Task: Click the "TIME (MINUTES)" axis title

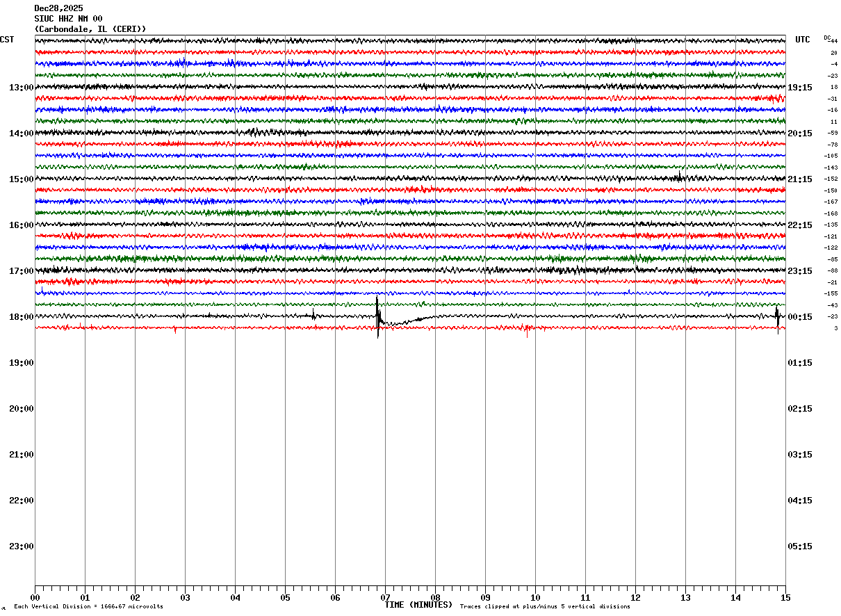Action: click(x=418, y=605)
